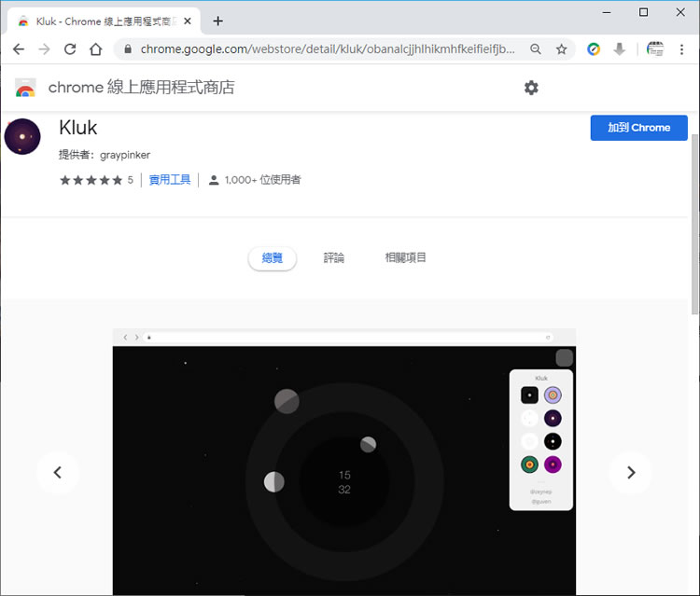This screenshot has height=596, width=700.
Task: Open a new browser tab
Action: tap(217, 21)
